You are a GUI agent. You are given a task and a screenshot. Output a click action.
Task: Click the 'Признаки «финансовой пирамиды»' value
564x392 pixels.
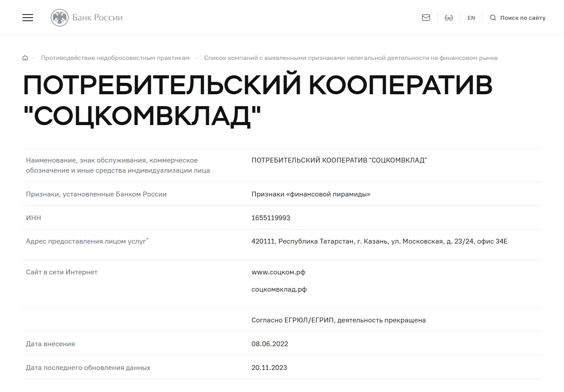click(x=311, y=194)
